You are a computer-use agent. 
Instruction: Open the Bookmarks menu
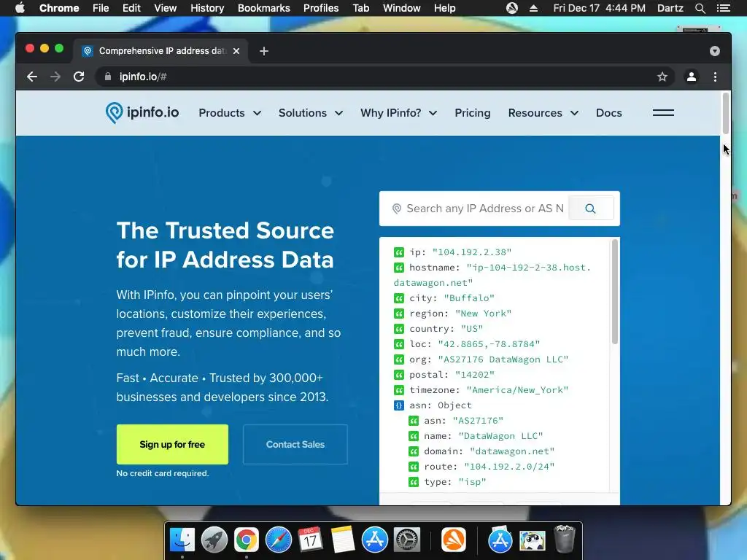[x=264, y=8]
